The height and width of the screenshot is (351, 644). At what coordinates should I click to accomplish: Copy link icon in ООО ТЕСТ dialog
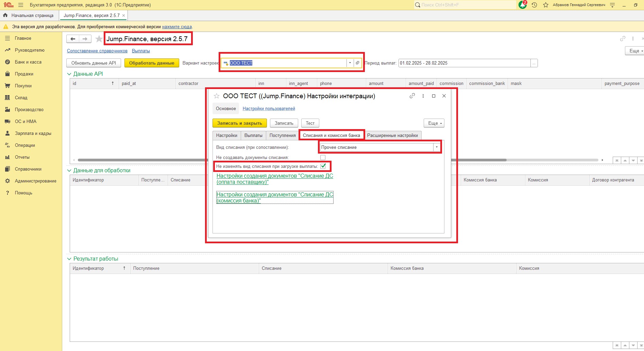point(412,96)
